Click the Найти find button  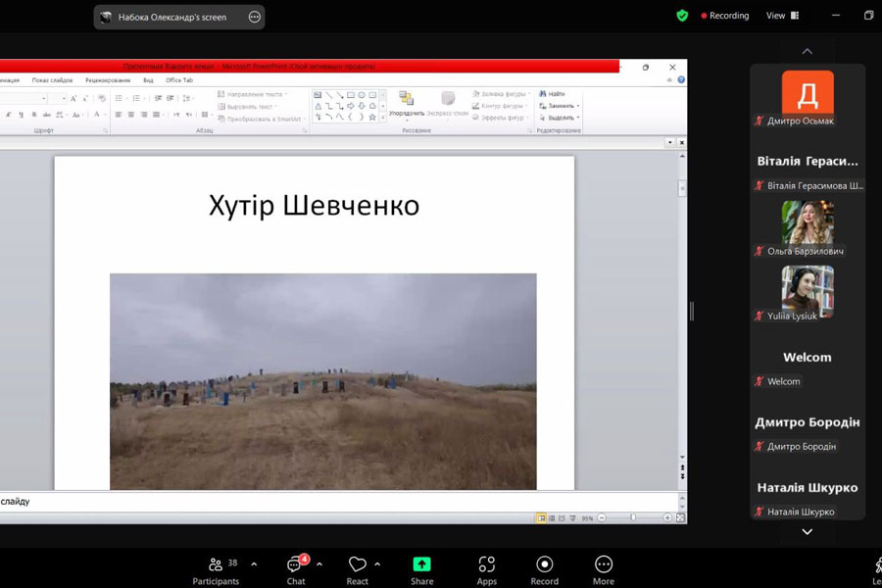tap(552, 94)
